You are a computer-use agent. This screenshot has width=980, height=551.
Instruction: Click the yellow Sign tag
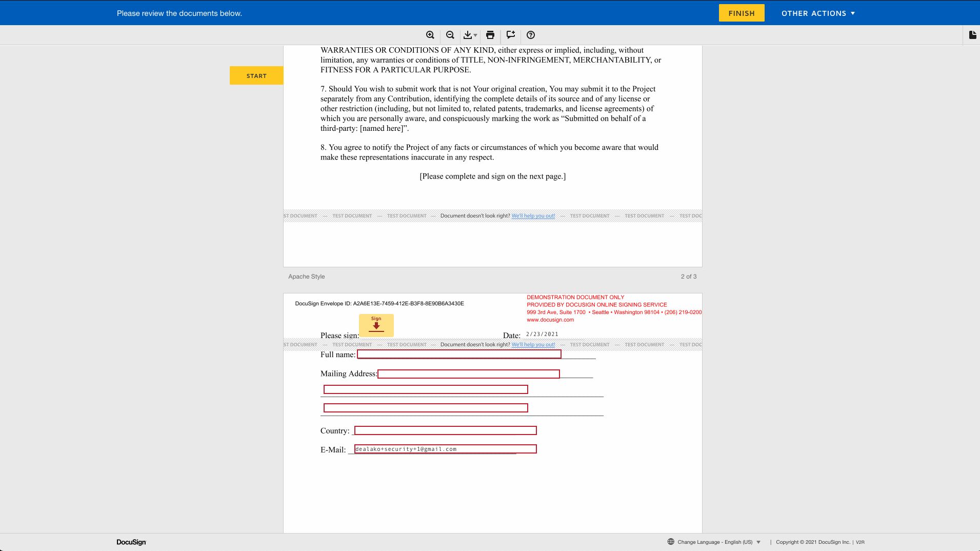(x=376, y=325)
